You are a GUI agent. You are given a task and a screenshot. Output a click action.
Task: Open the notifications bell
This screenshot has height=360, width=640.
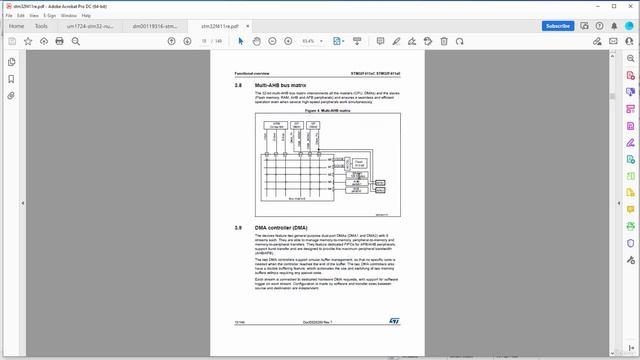[x=614, y=26]
